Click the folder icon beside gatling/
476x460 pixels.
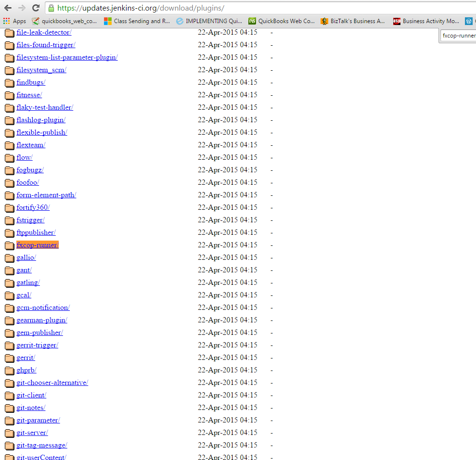point(10,283)
